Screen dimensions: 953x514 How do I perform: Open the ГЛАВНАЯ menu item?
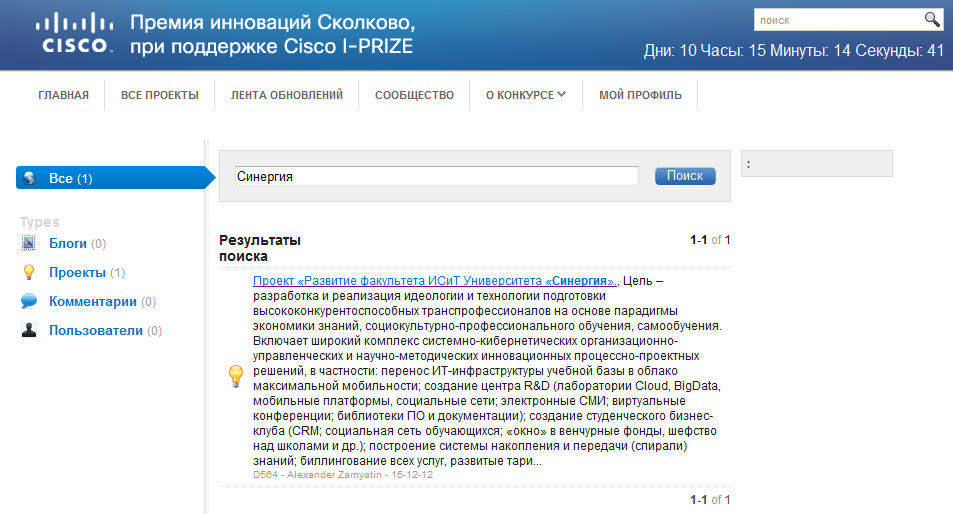(63, 95)
